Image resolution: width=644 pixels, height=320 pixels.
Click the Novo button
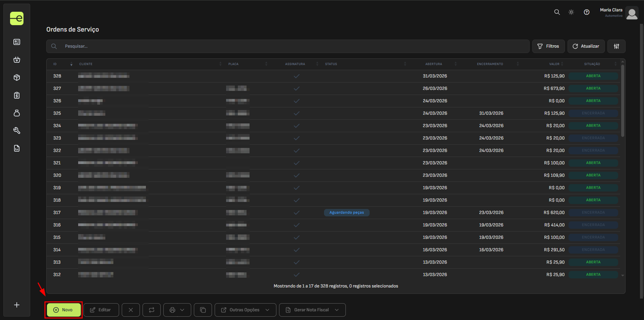(x=63, y=310)
